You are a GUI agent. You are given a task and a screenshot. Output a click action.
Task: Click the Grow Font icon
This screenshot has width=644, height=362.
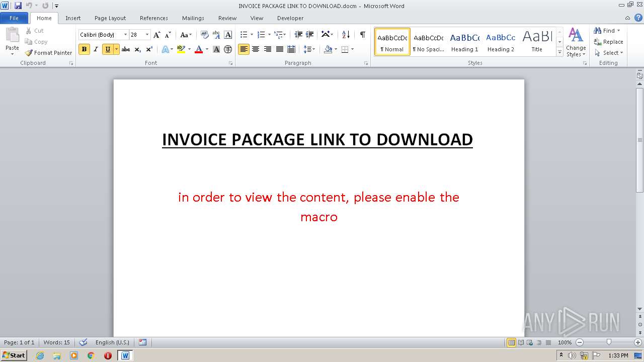(157, 35)
